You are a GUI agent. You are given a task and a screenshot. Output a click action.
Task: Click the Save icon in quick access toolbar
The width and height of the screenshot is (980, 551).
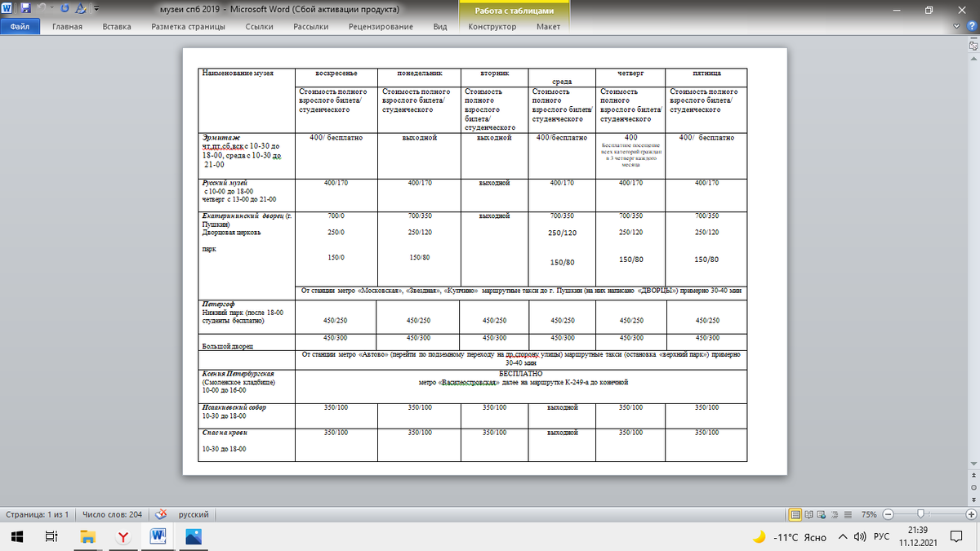point(26,9)
